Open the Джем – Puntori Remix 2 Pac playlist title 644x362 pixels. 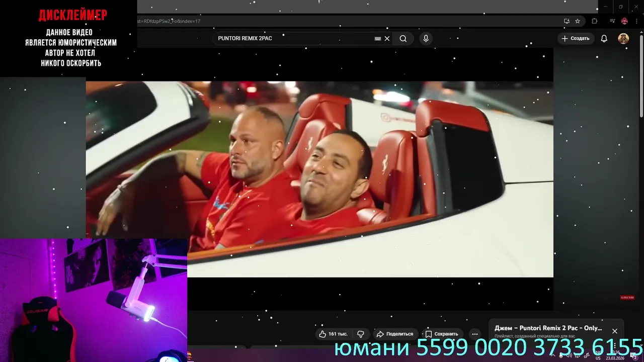(x=548, y=328)
